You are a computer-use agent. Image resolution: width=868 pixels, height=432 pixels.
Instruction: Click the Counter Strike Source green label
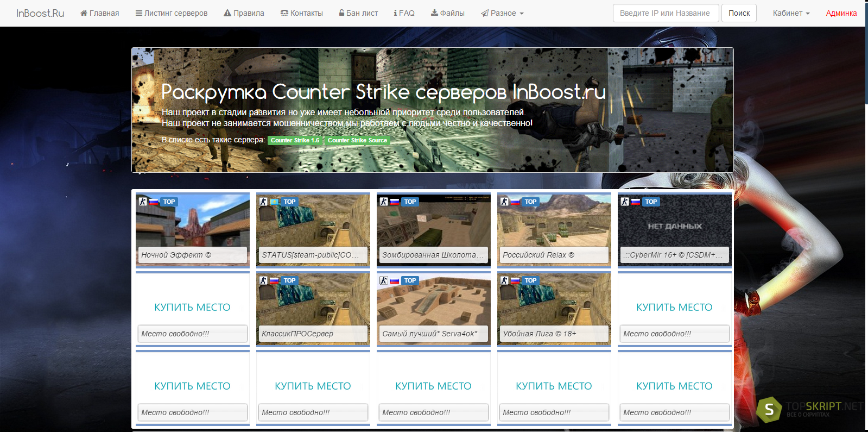point(357,140)
